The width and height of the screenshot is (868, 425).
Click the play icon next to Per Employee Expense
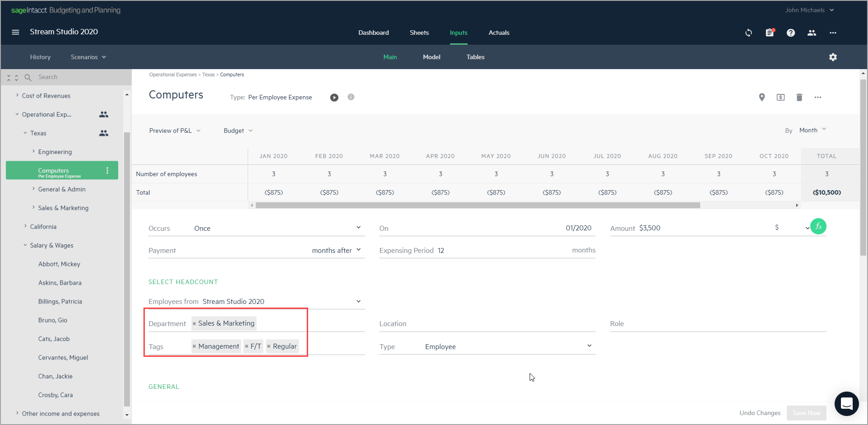[334, 98]
